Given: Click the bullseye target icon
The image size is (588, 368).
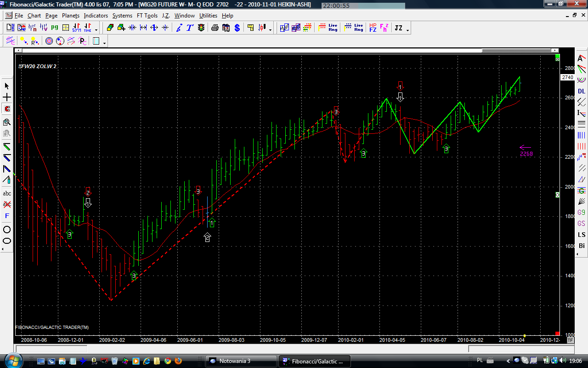Looking at the screenshot, I should [x=49, y=41].
